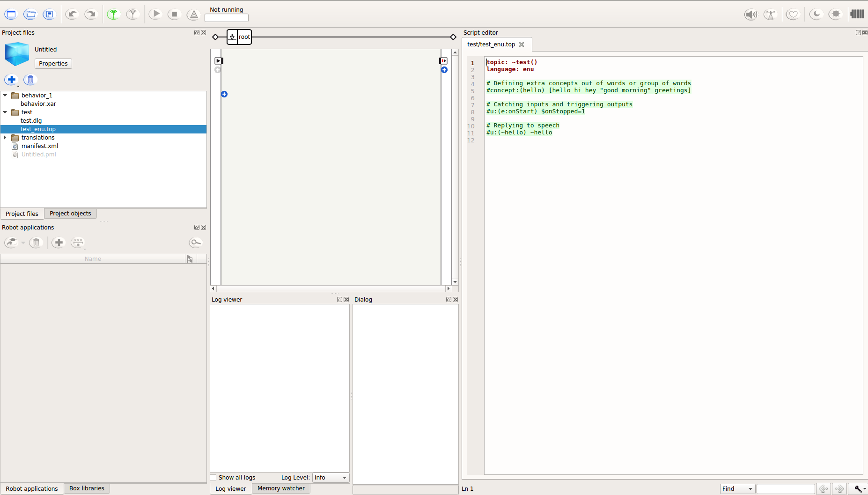Open the Log Level dropdown

click(x=331, y=478)
